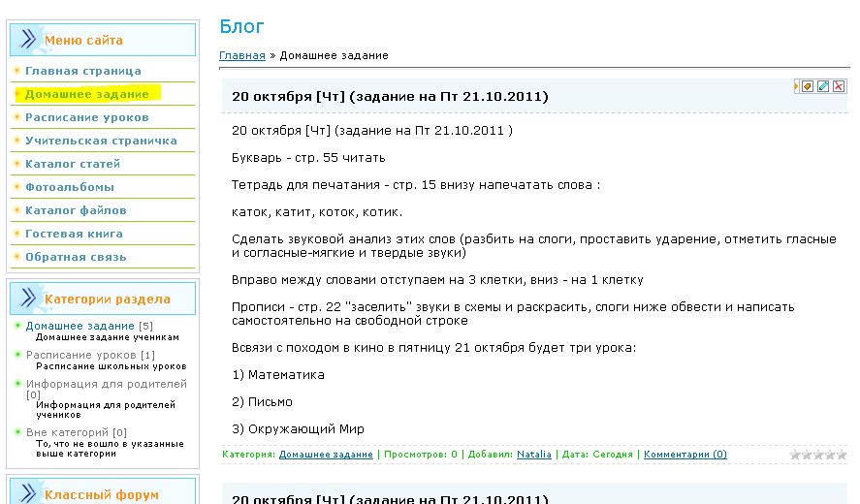Open Расписание уроков in the site menu
This screenshot has width=860, height=504.
(x=87, y=117)
